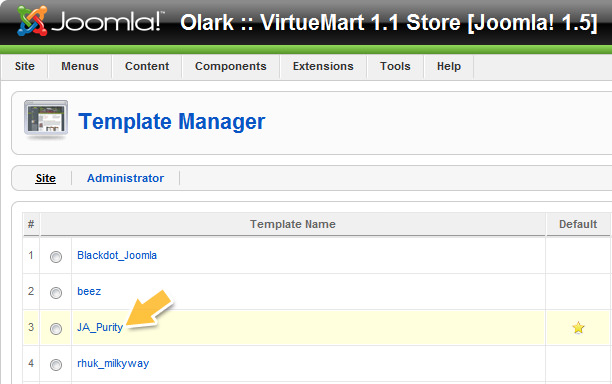Viewport: 612px width, 384px height.
Task: Click the Template Manager monitor icon
Action: (46, 118)
